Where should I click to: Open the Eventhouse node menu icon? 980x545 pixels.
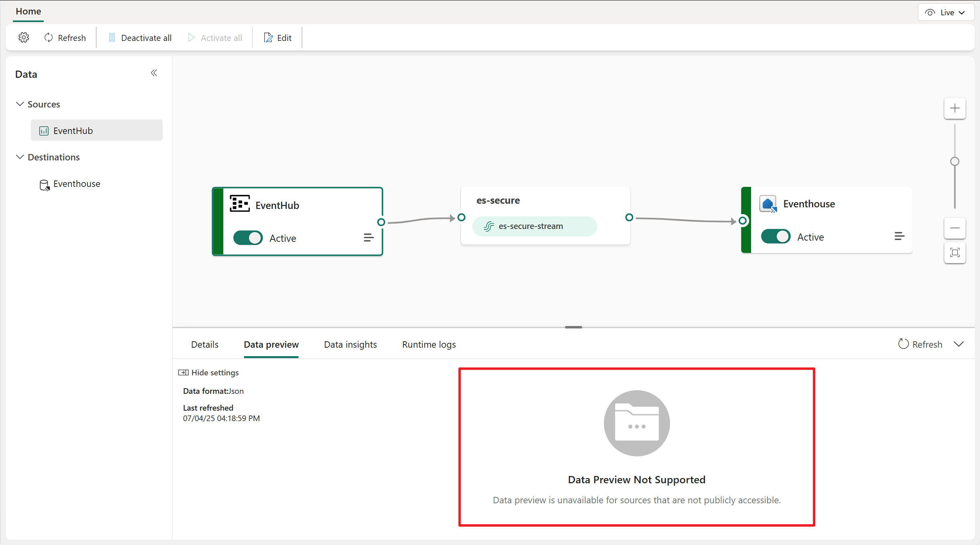click(x=899, y=236)
